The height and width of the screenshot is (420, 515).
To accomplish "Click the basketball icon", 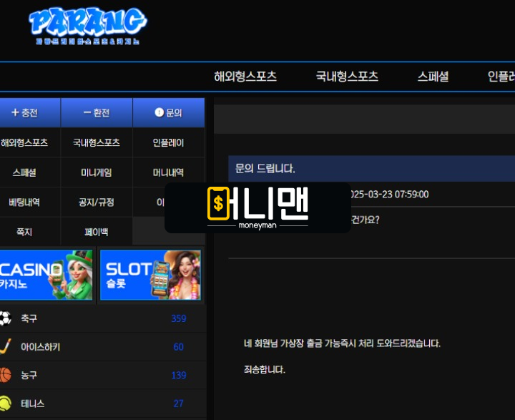I will click(6, 375).
